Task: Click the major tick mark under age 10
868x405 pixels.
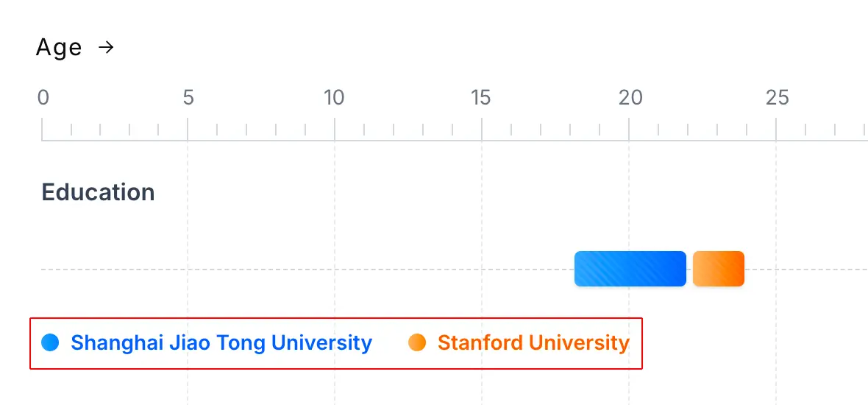Action: click(335, 129)
